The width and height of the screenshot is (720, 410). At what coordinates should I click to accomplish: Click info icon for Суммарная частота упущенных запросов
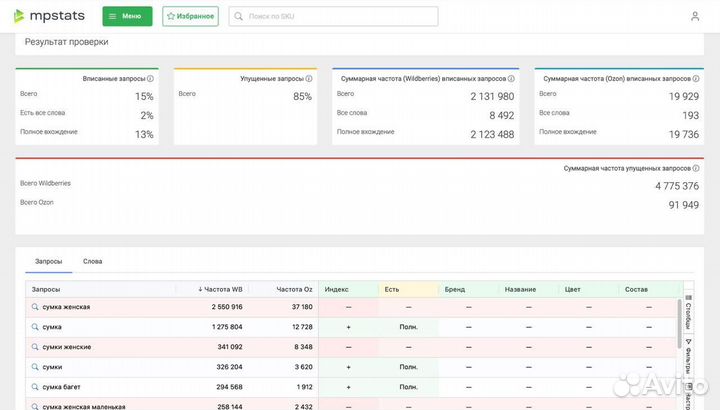click(x=695, y=168)
